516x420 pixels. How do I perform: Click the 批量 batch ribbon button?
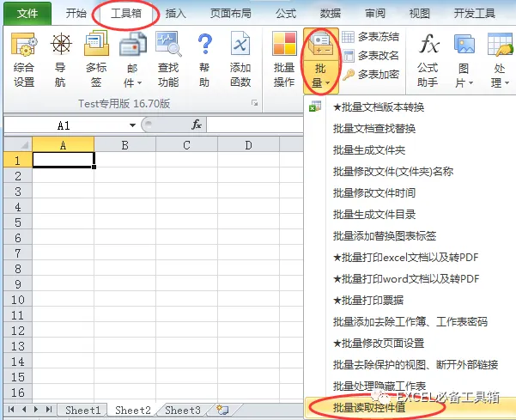coord(320,60)
